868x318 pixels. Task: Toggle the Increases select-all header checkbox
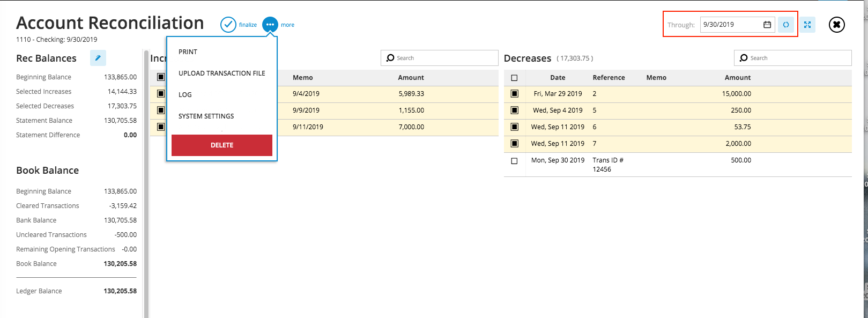pos(161,77)
